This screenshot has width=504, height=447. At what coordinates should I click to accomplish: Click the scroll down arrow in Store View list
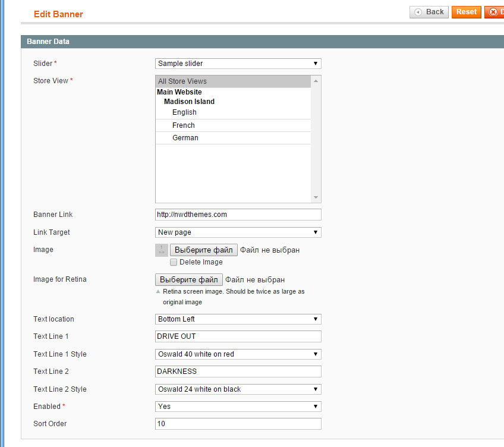[316, 197]
